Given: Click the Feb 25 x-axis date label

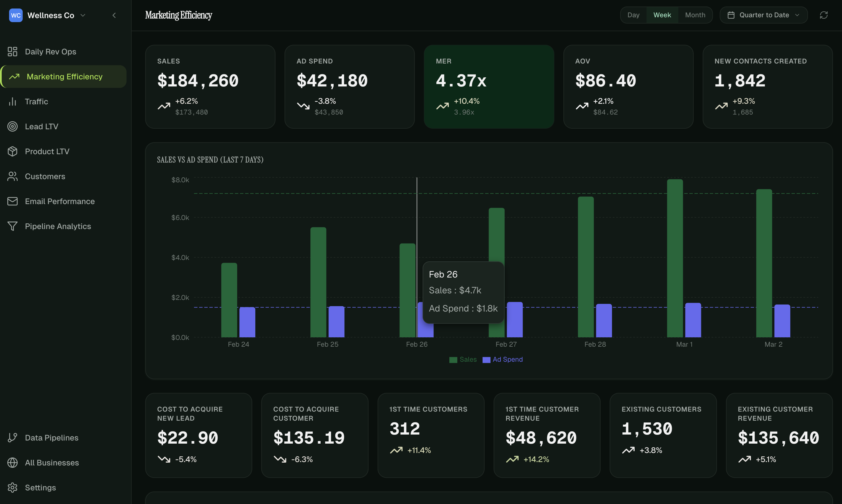Looking at the screenshot, I should pos(328,344).
